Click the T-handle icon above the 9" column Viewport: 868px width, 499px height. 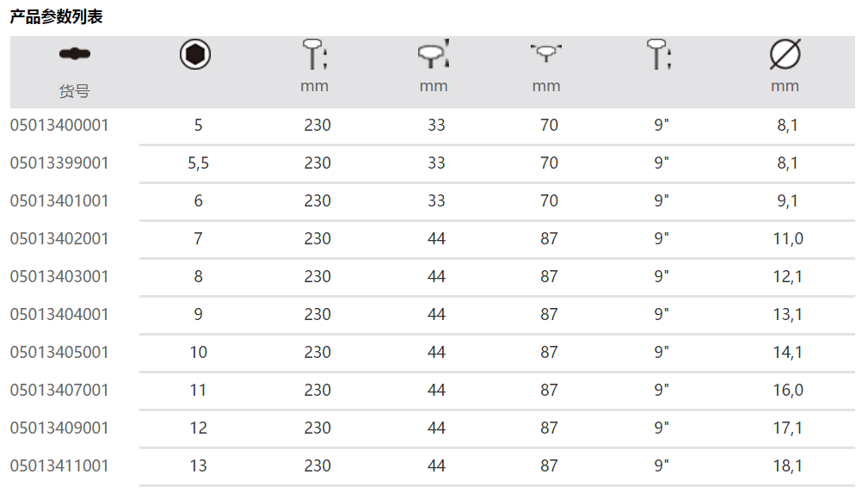(x=659, y=54)
